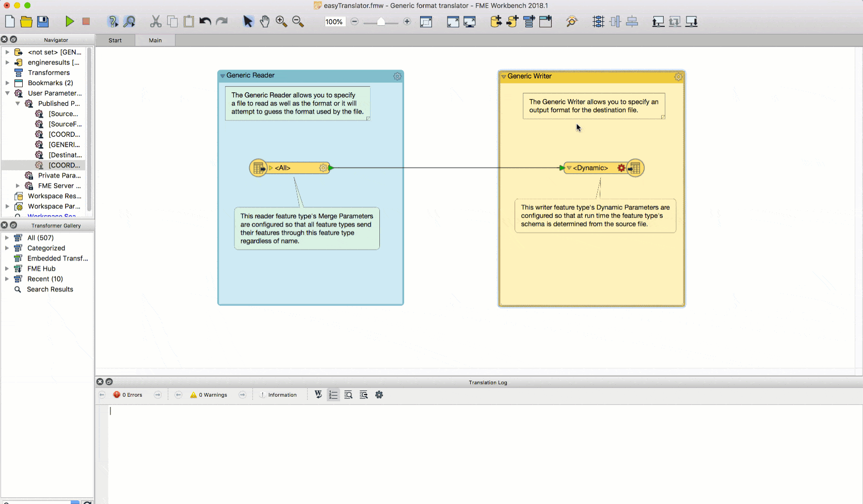Select the arrow pointer tool

[x=248, y=22]
